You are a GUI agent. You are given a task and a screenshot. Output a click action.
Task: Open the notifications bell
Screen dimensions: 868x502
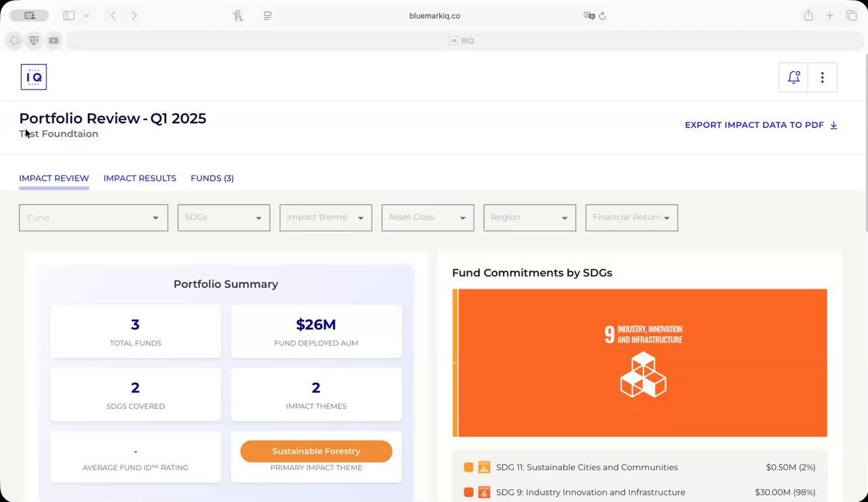click(x=793, y=77)
